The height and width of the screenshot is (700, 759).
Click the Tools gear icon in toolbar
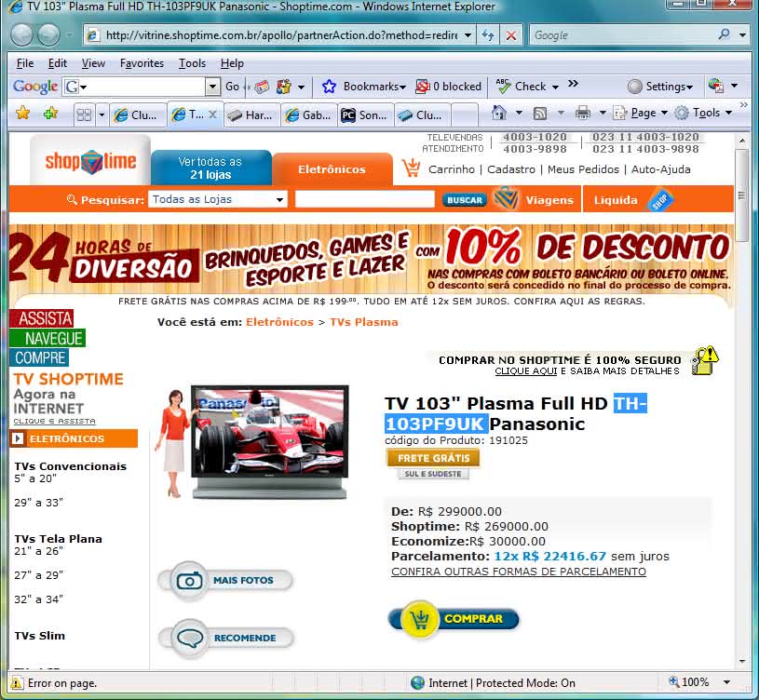point(682,114)
